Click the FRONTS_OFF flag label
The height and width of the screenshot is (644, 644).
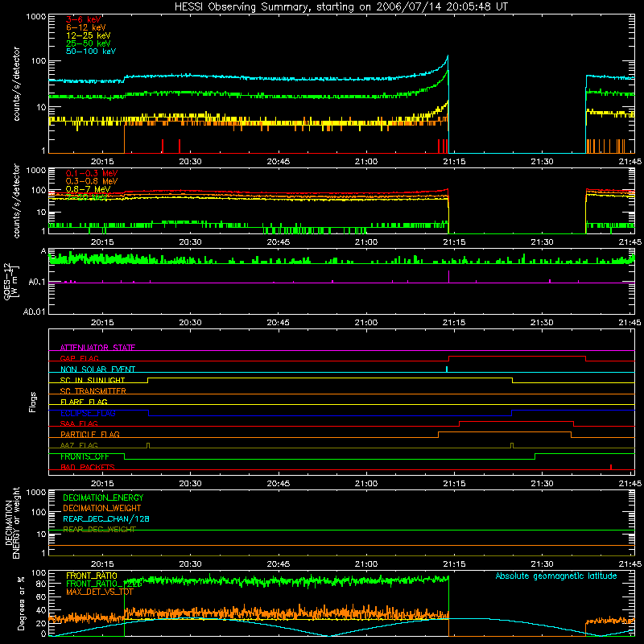(85, 456)
